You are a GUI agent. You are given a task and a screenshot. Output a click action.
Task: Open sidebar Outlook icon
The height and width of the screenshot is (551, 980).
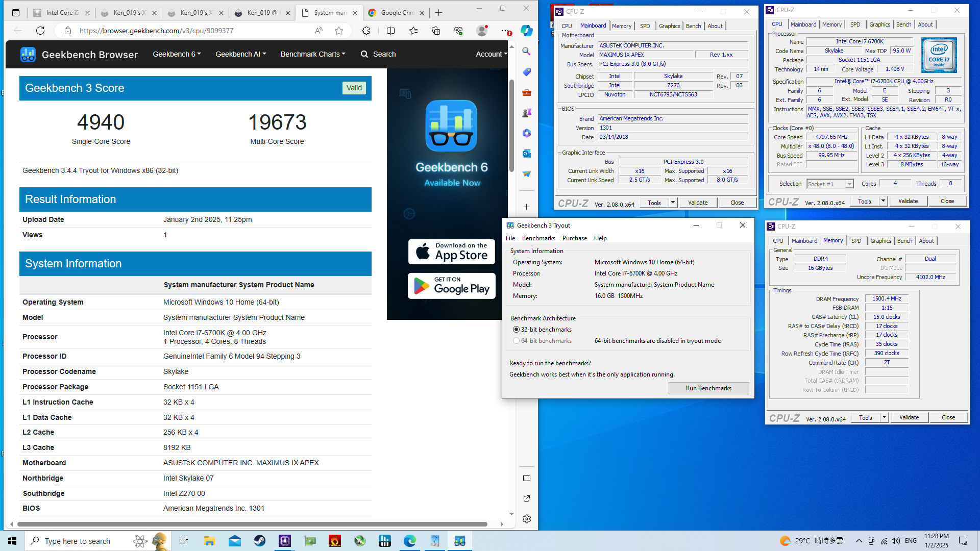point(526,154)
